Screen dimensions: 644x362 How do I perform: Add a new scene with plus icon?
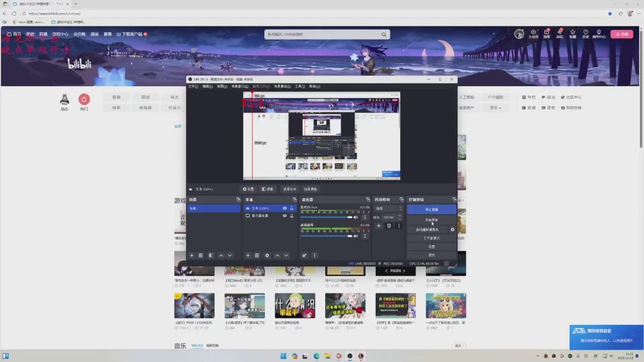tap(191, 255)
